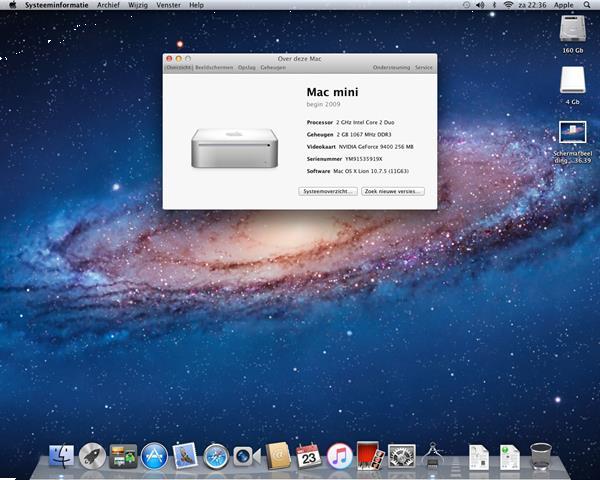The height and width of the screenshot is (480, 600).
Task: Click the Mac mini picture
Action: (x=235, y=148)
